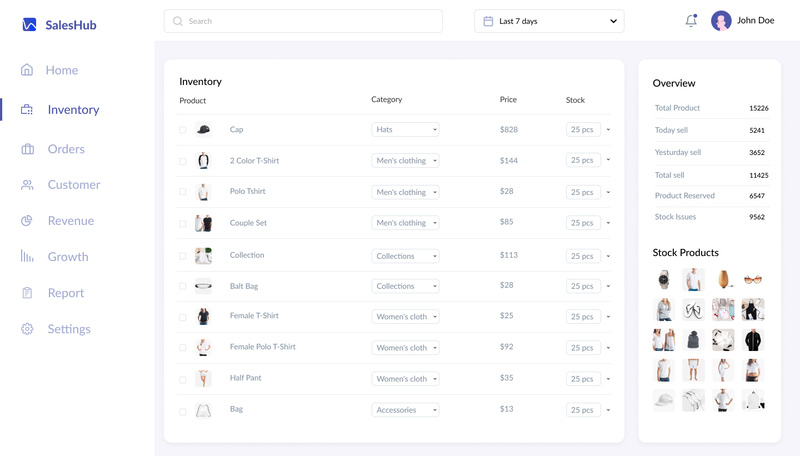This screenshot has width=800, height=456.
Task: Select the Polo Tshirt row checkbox
Action: click(183, 192)
